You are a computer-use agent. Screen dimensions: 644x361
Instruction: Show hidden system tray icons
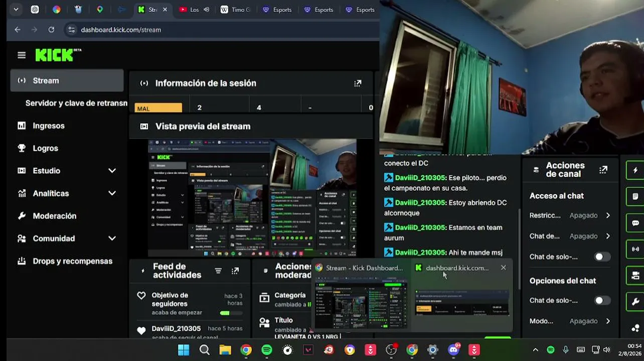pos(535,350)
